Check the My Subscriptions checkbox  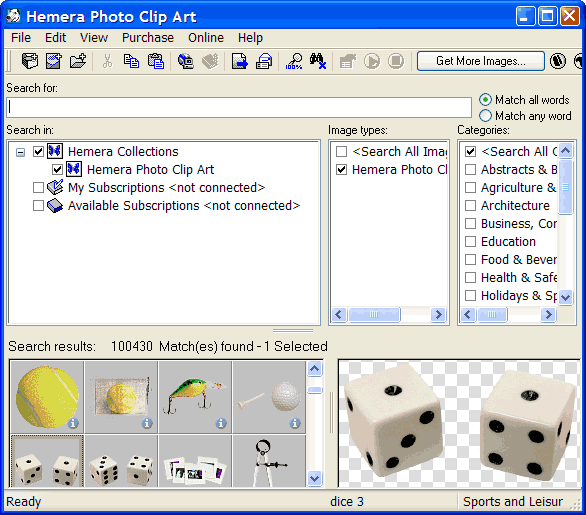pos(38,187)
